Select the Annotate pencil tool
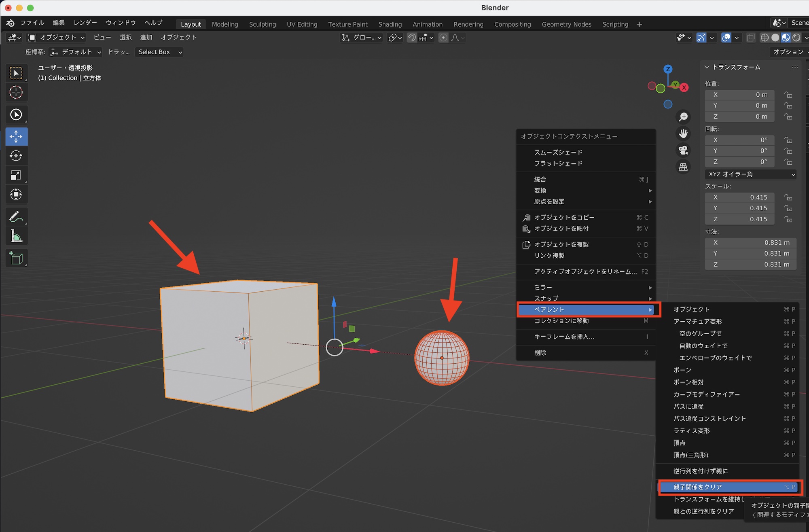809x532 pixels. click(16, 217)
